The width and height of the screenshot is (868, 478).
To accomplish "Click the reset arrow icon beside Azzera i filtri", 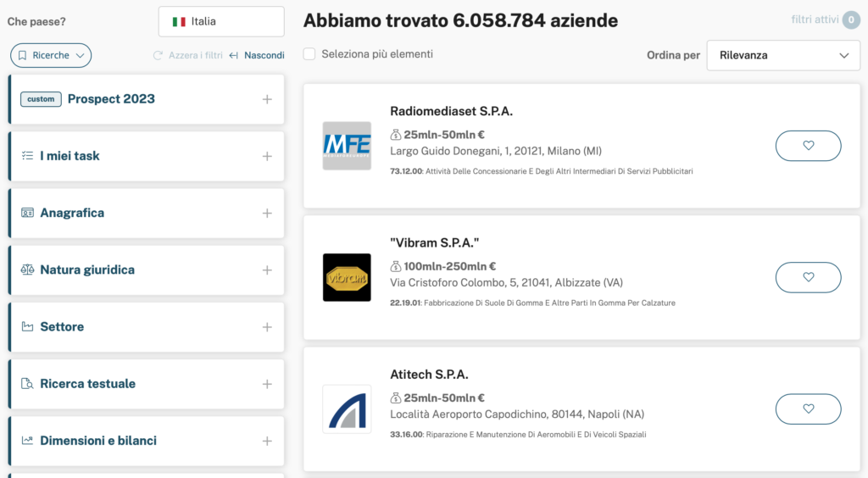I will tap(158, 55).
